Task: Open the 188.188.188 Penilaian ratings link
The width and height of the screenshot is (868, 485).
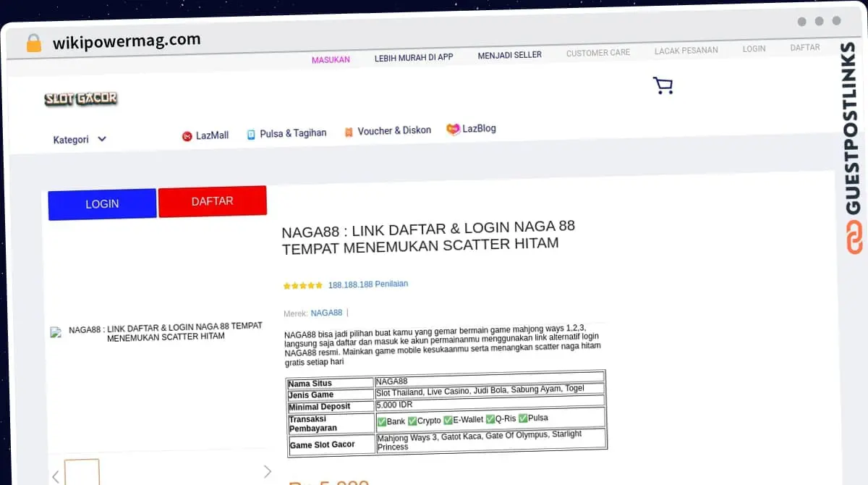Action: point(368,284)
